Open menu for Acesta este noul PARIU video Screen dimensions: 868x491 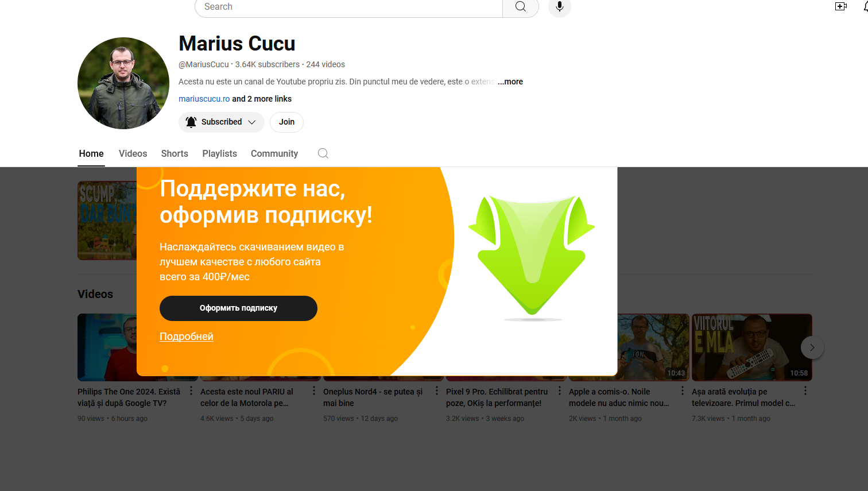tap(314, 391)
